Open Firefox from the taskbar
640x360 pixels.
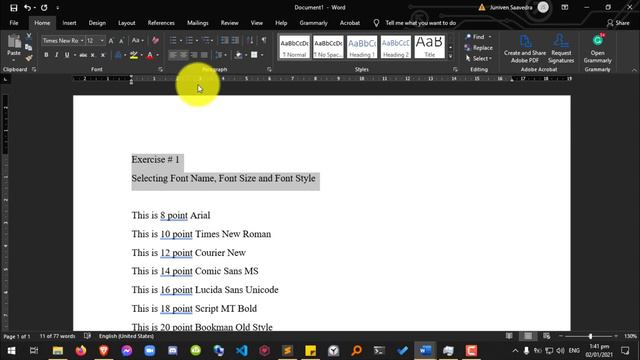coord(81,351)
